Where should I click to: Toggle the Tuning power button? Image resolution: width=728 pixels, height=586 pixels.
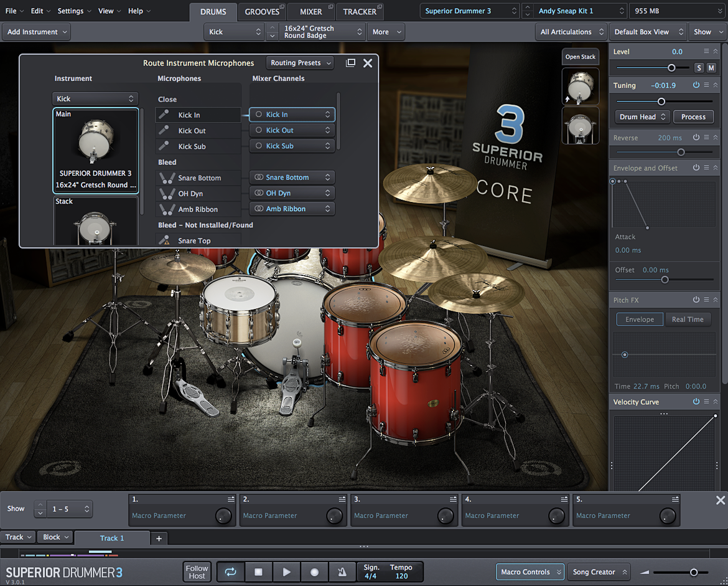coord(696,85)
